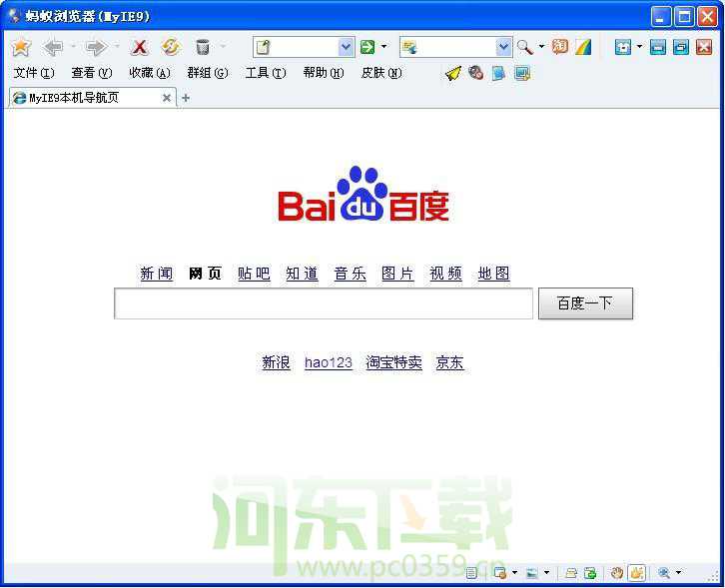725x588 pixels.
Task: Expand the search magnifier arrow menu
Action: point(541,47)
